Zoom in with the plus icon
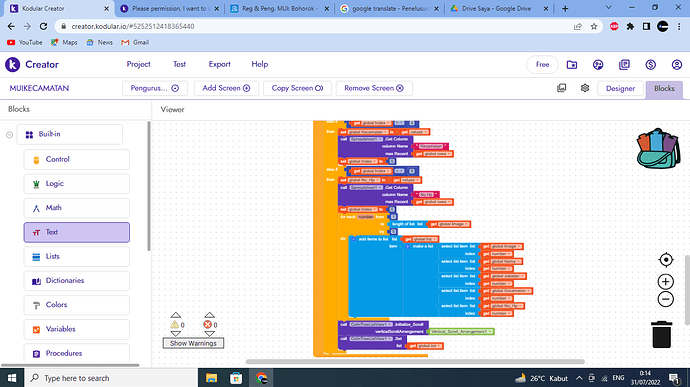This screenshot has width=690, height=387. 666,282
